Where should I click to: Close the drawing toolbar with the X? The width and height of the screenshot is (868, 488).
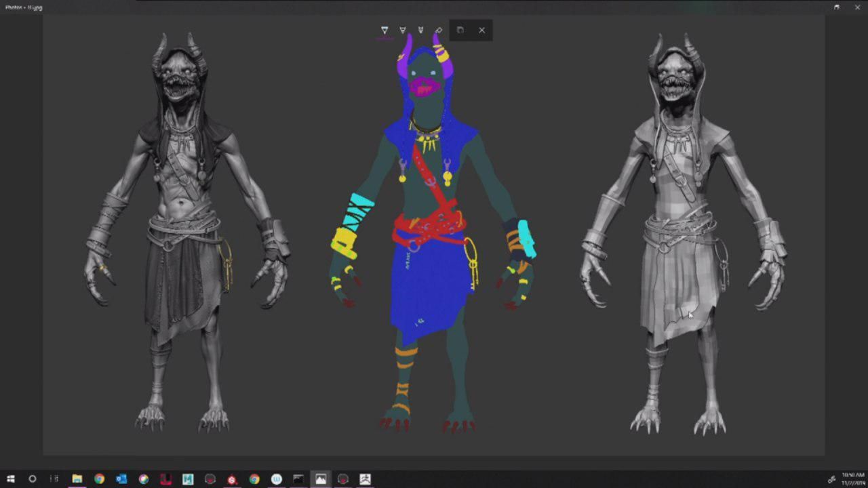click(x=481, y=30)
